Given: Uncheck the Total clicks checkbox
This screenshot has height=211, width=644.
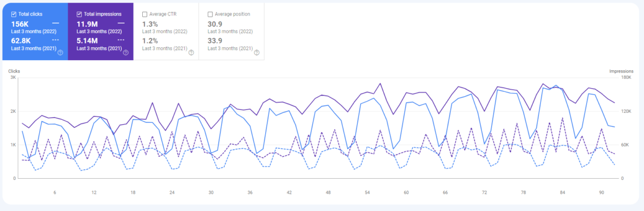Looking at the screenshot, I should click(x=14, y=14).
